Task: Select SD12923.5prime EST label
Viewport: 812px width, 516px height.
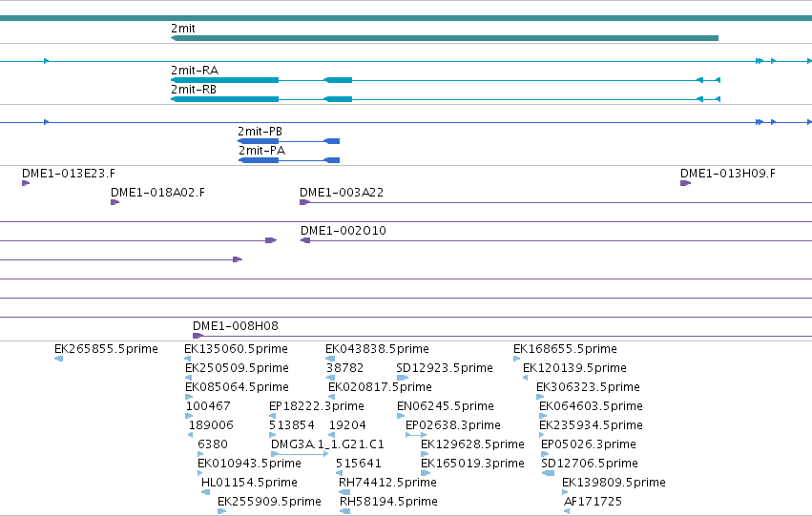Action: (445, 368)
